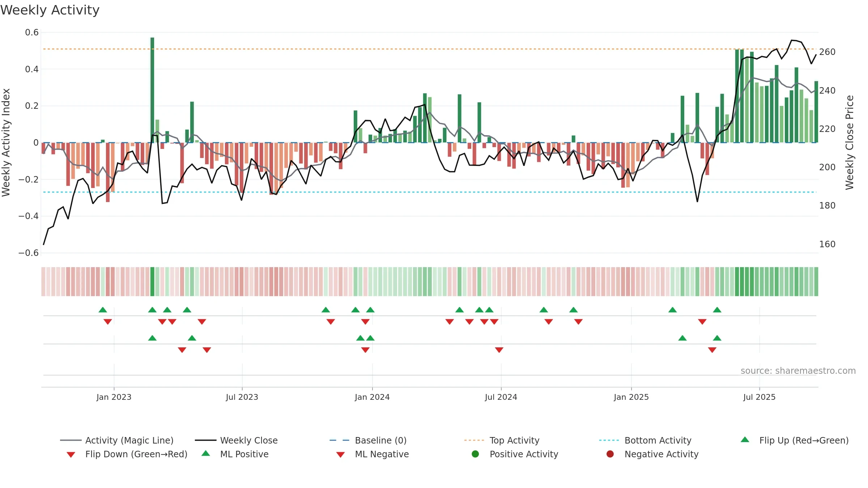
Task: Click the Jan 2025 axis label
Action: (631, 397)
